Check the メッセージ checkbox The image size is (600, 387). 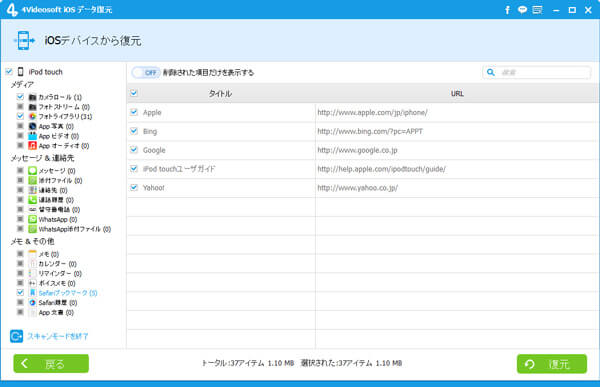point(20,170)
